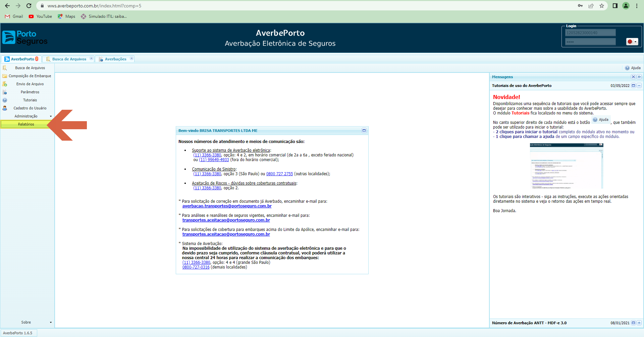Click (11) 3366-3380 under Aceitação de Riscos
The height and width of the screenshot is (337, 644).
click(x=207, y=188)
